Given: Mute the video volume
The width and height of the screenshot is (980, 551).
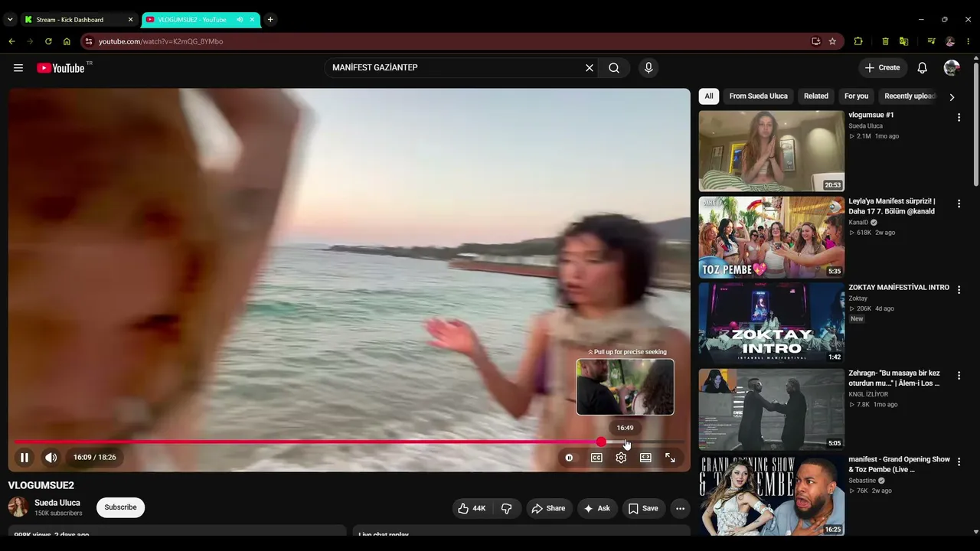Looking at the screenshot, I should (x=51, y=458).
